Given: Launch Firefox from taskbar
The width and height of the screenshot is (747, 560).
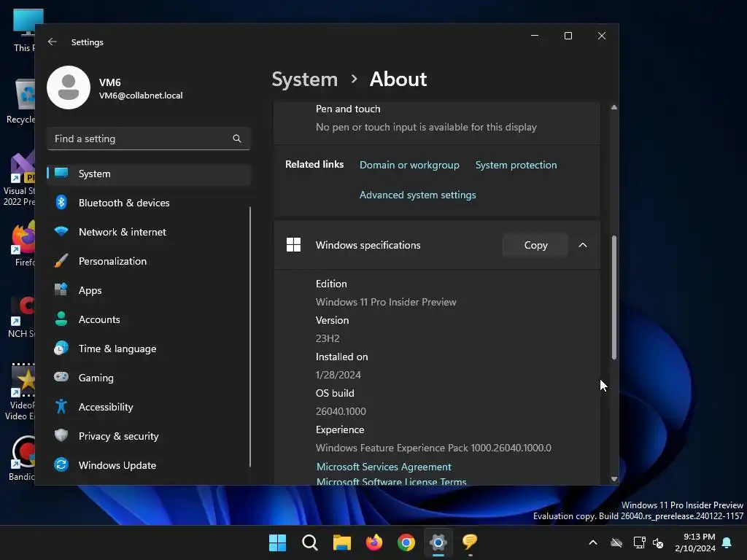Looking at the screenshot, I should pos(374,542).
